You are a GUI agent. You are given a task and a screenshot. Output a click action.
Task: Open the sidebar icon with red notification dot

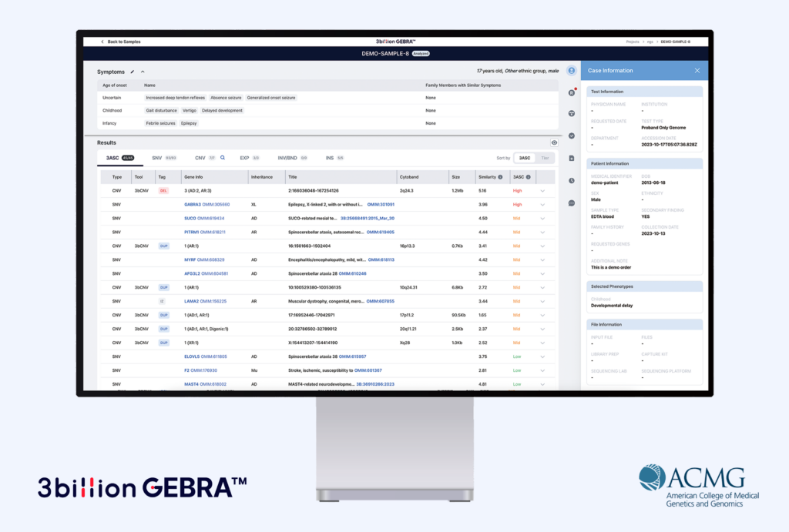tap(571, 92)
